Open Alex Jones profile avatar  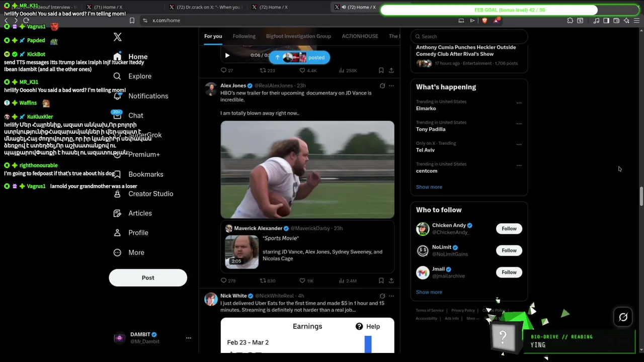click(x=211, y=89)
